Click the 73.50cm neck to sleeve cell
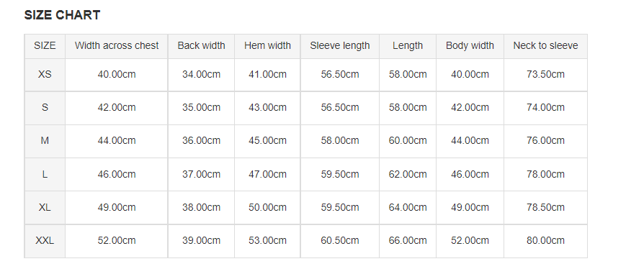 click(545, 75)
